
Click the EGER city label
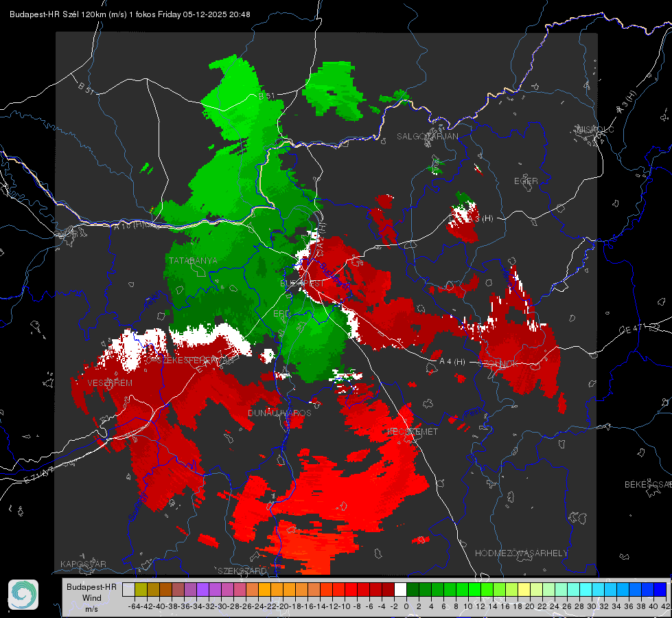tap(526, 181)
